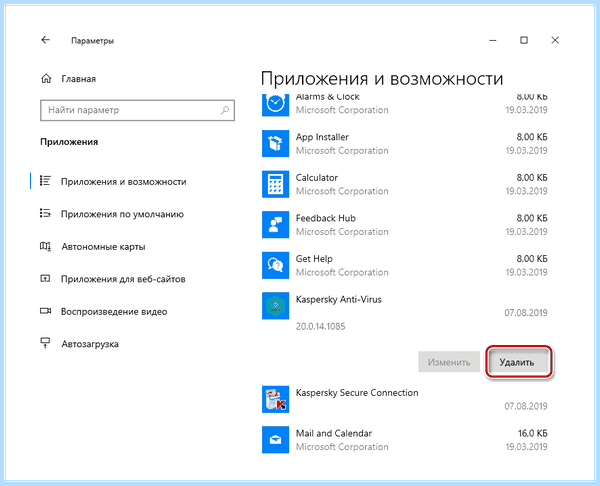The image size is (600, 486).
Task: Click the search magnifier icon
Action: [x=225, y=110]
